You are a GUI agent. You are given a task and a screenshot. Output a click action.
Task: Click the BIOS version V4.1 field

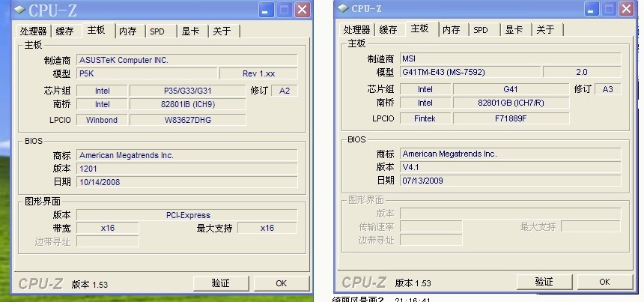(511, 167)
